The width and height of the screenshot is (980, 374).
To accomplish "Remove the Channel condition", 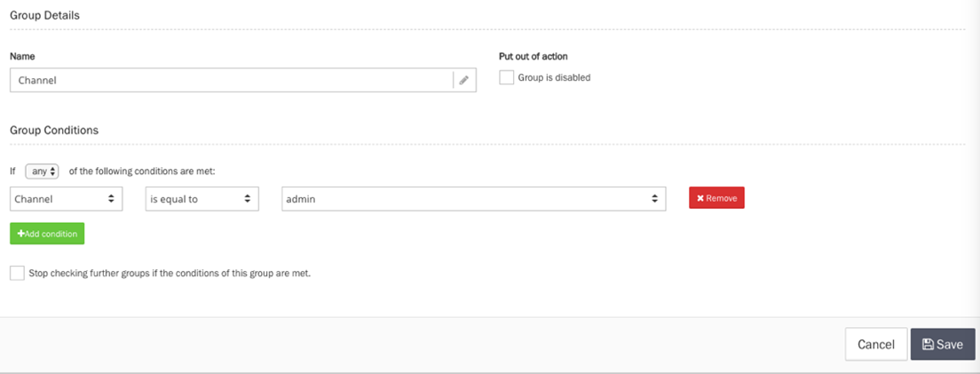I will click(716, 198).
